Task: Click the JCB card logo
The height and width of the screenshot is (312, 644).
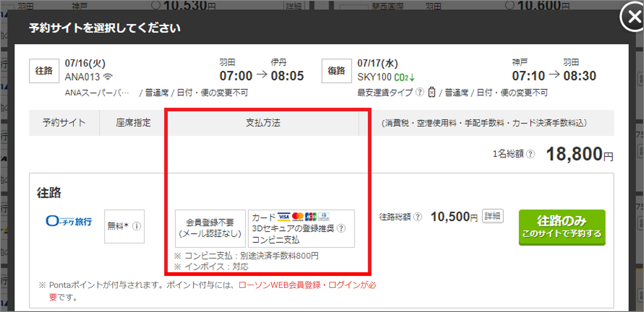Action: [311, 217]
